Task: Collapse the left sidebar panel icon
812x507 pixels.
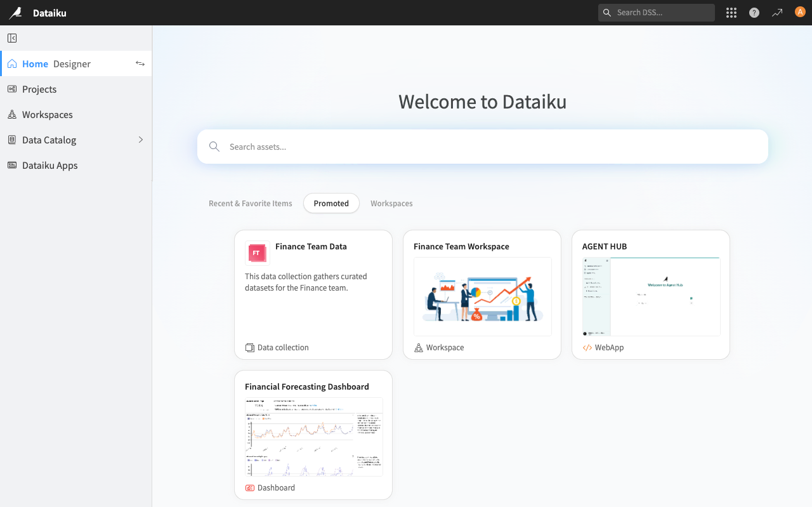Action: 12,38
